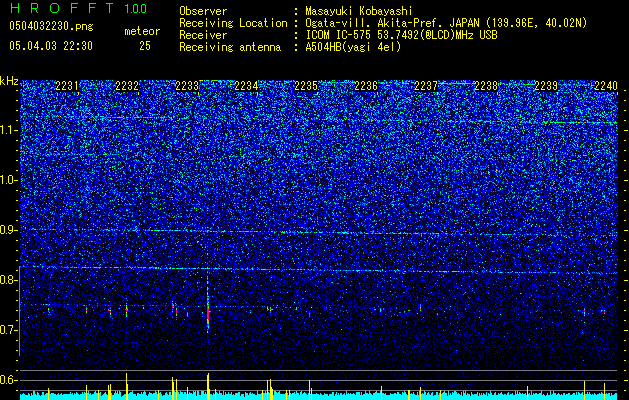
Task: Click the 2240 time marker
Action: [606, 86]
